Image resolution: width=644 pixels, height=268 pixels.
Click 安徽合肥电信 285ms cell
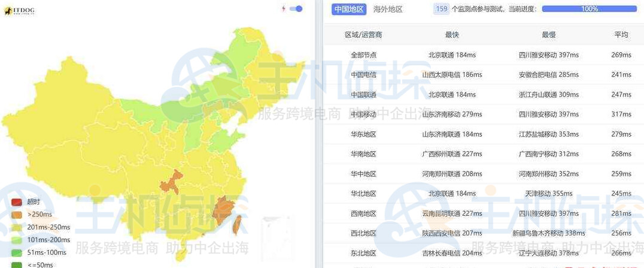[x=549, y=74]
